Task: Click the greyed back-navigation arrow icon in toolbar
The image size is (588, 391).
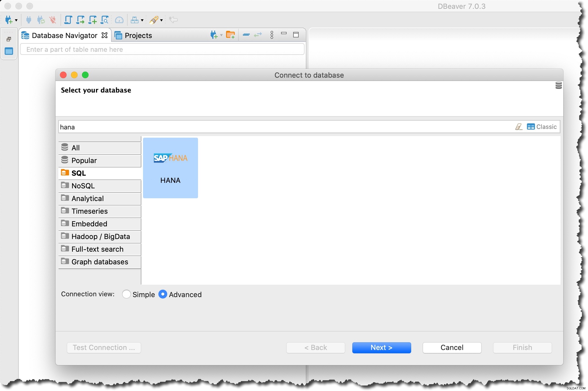Action: coord(173,20)
